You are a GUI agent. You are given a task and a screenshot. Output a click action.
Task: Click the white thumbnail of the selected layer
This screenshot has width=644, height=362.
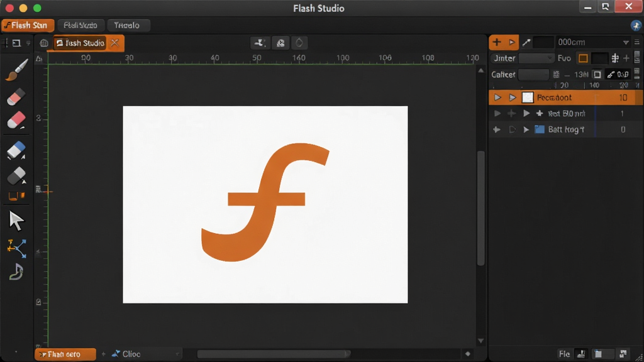click(528, 97)
